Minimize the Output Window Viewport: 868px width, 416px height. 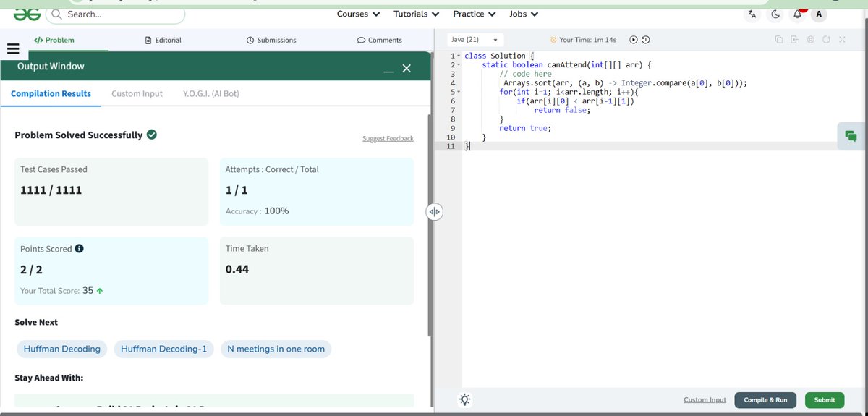point(389,70)
